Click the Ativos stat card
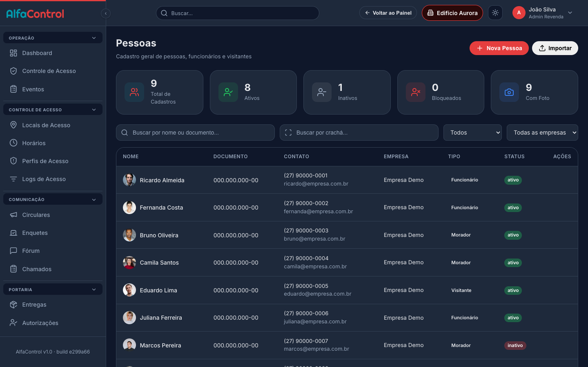588x367 pixels. click(x=253, y=92)
